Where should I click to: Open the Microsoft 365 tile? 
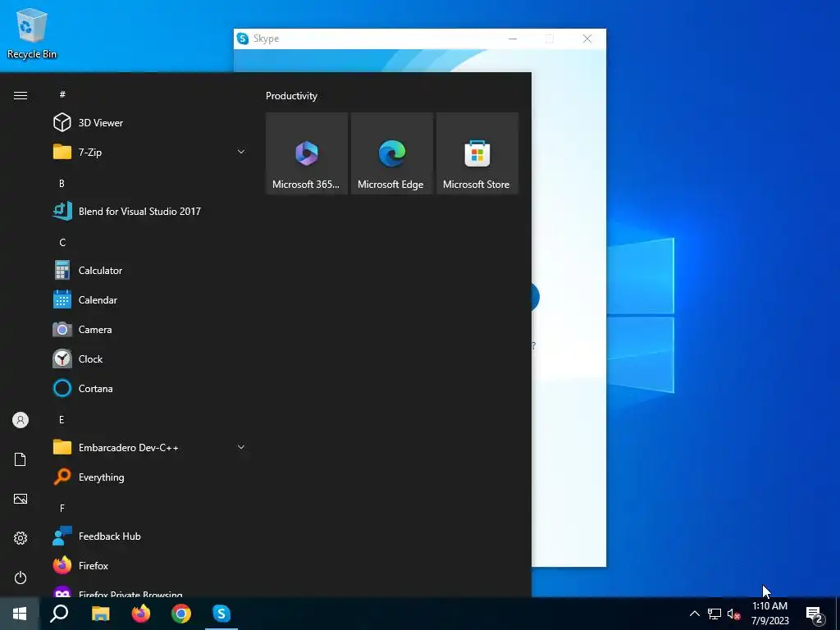[x=307, y=153]
